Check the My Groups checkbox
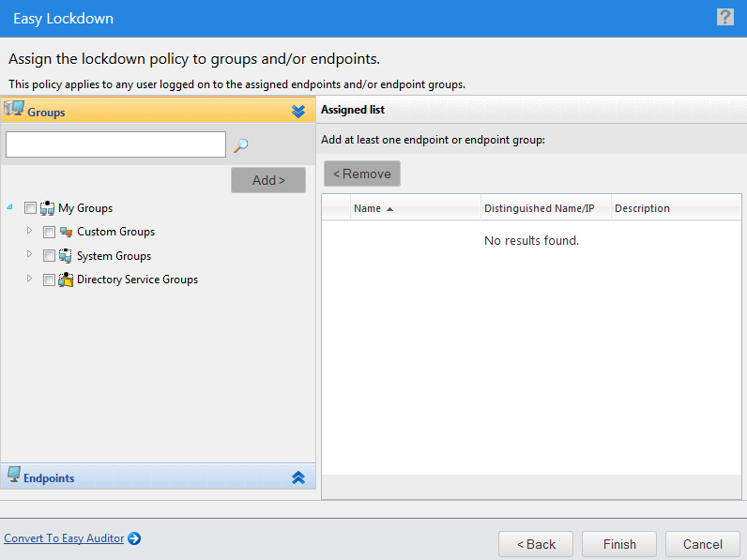 pyautogui.click(x=30, y=208)
